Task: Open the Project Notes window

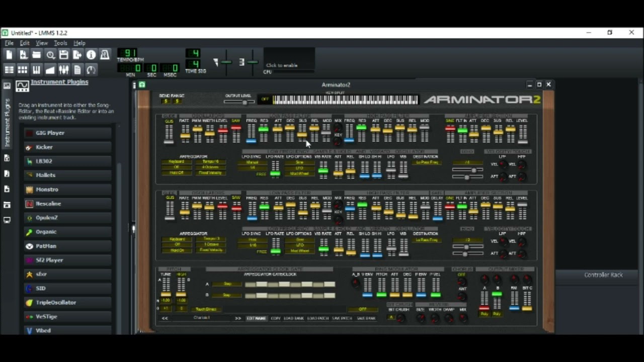Action: click(x=77, y=69)
